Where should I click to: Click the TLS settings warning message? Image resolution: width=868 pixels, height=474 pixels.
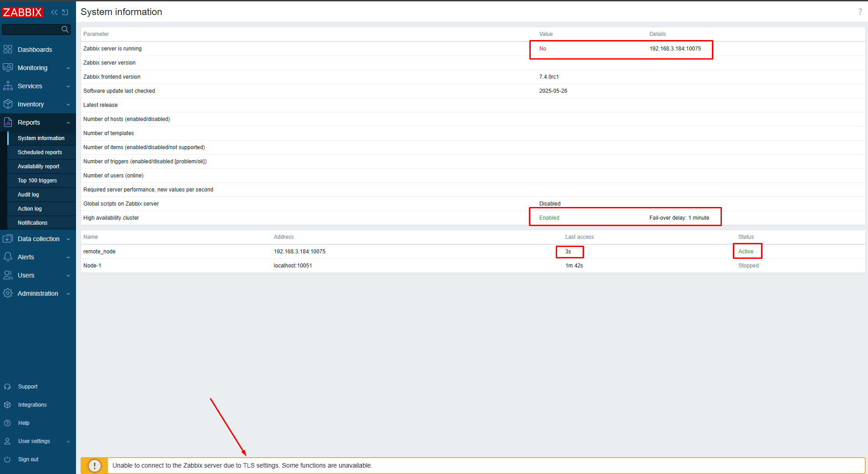[x=242, y=465]
